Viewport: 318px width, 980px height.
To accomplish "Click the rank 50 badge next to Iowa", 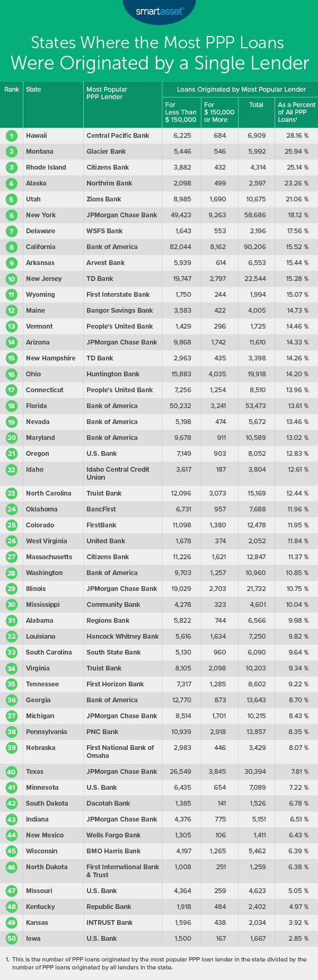I will tap(11, 939).
